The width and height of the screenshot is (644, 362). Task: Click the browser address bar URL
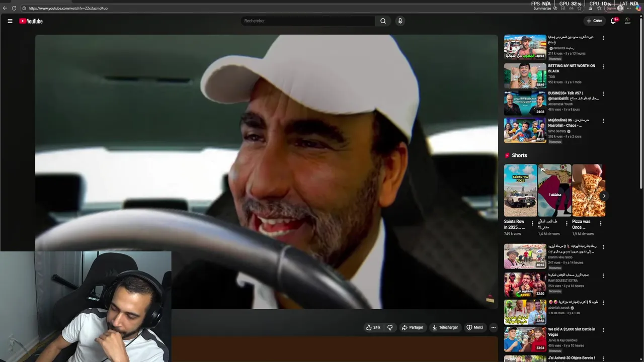[x=68, y=8]
